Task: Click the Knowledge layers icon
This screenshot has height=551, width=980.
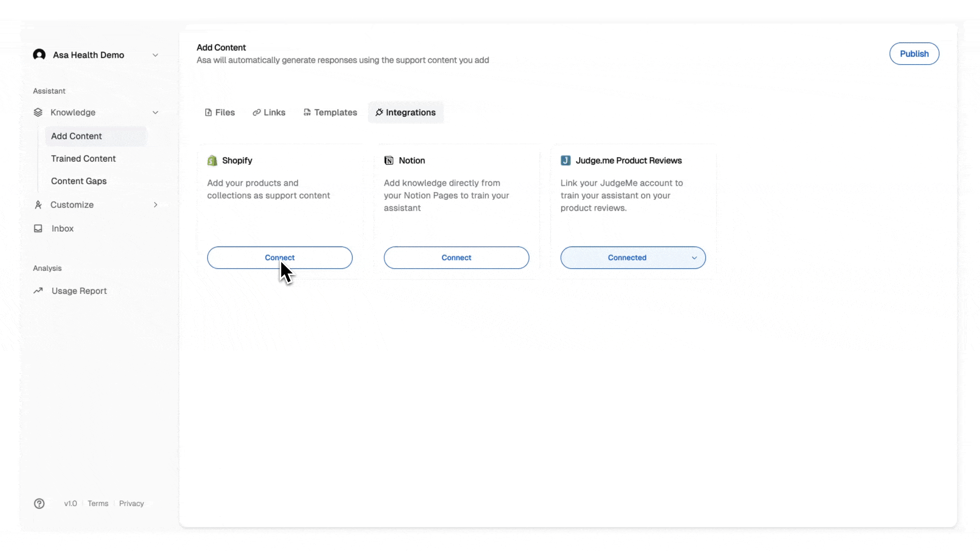Action: click(38, 112)
